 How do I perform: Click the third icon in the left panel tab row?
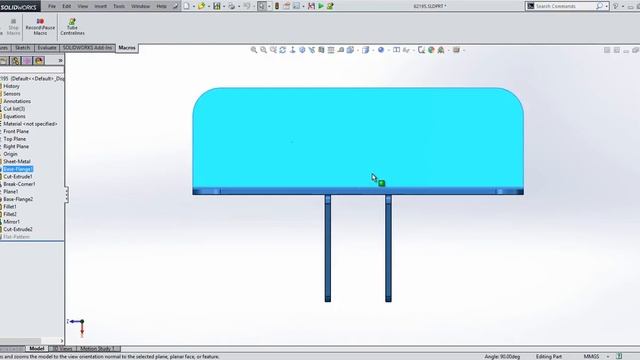(x=27, y=60)
